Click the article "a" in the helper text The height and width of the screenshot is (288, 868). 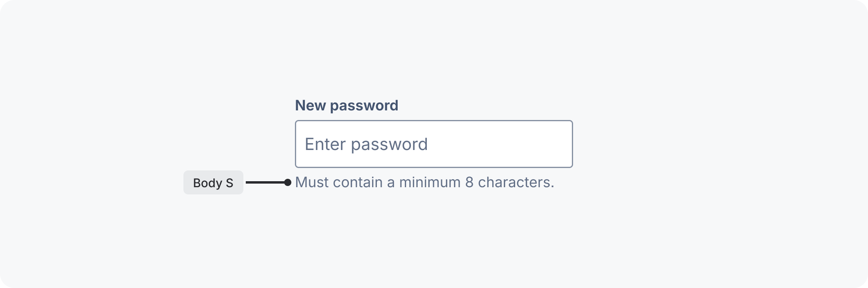pos(390,183)
